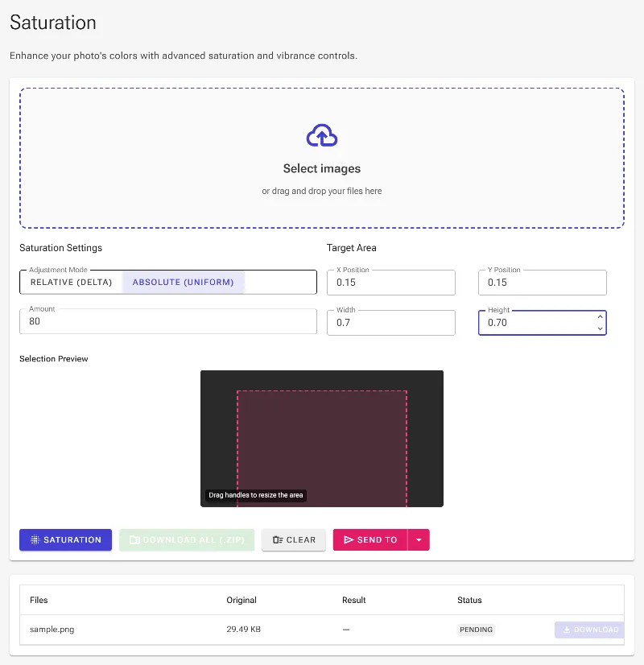
Task: Increase Height with the up stepper arrow
Action: tap(600, 317)
